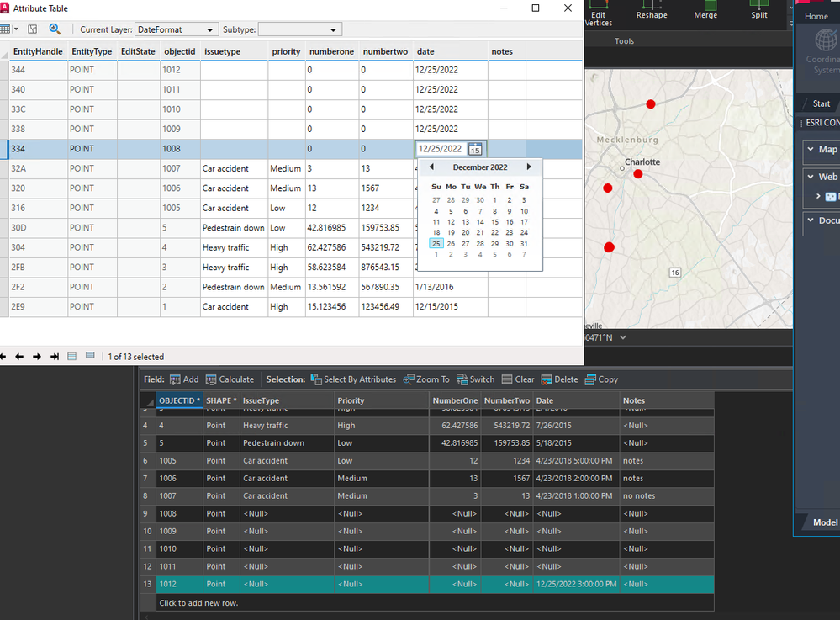This screenshot has height=620, width=840.
Task: Go to the last record arrow
Action: coord(55,357)
